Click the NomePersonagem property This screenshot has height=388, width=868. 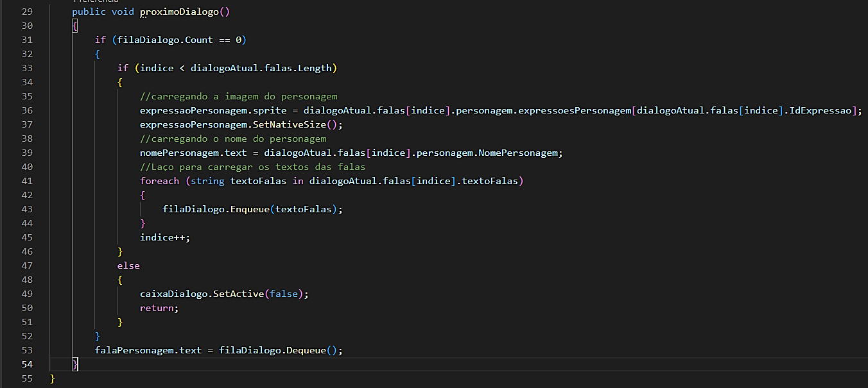pyautogui.click(x=519, y=153)
